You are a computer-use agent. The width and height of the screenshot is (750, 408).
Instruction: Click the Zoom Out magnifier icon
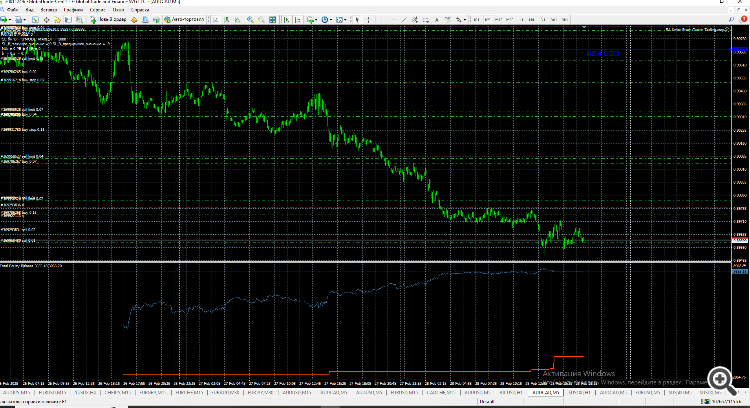pyautogui.click(x=261, y=20)
